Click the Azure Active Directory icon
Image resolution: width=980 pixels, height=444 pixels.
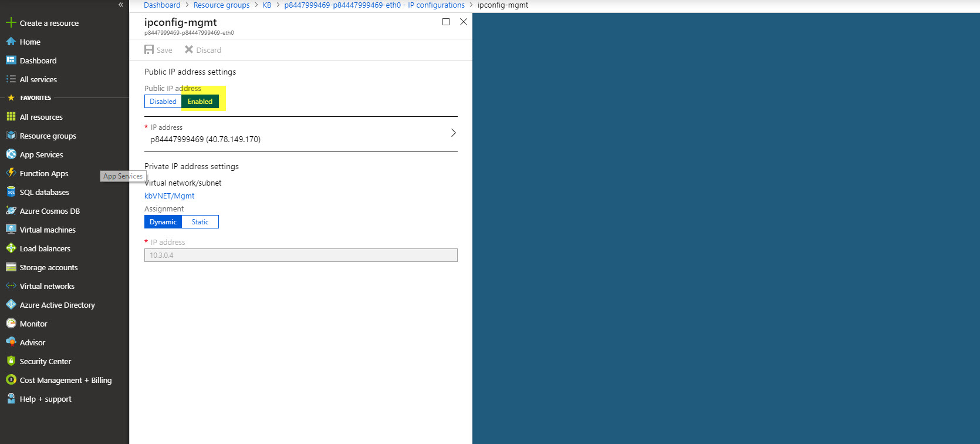11,305
